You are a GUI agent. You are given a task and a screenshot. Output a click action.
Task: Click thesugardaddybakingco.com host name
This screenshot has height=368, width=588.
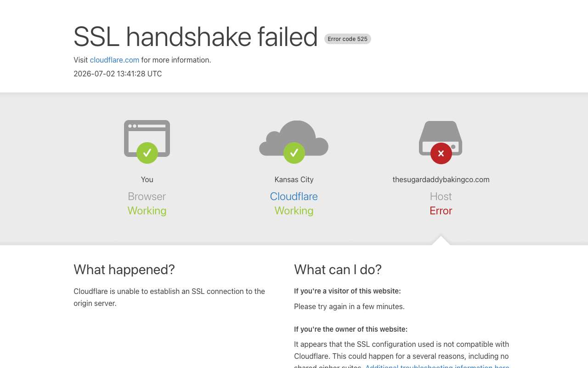(x=441, y=179)
